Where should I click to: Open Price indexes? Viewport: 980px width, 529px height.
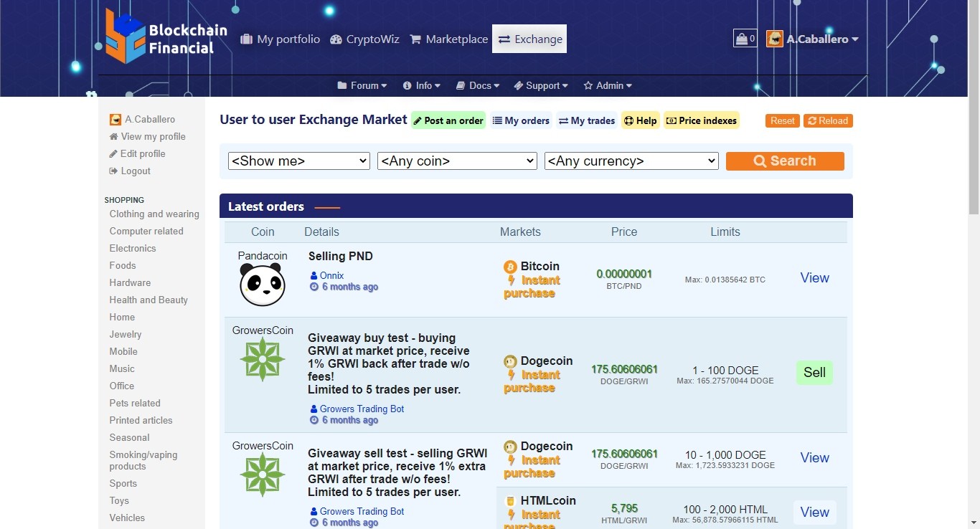point(701,120)
